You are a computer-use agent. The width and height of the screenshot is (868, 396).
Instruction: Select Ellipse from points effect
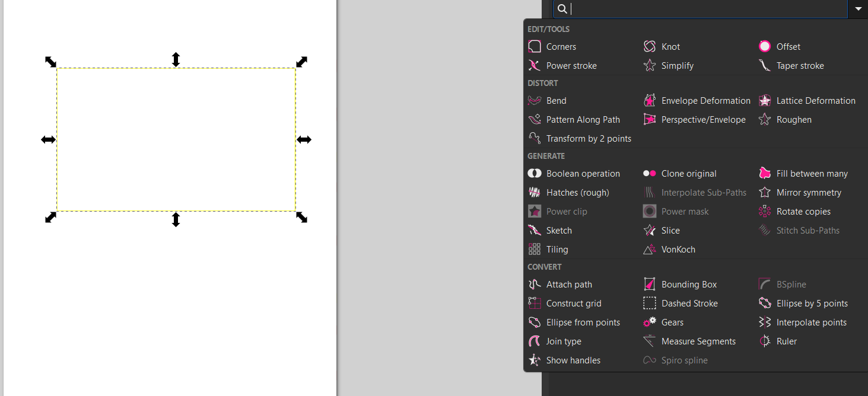click(574, 322)
